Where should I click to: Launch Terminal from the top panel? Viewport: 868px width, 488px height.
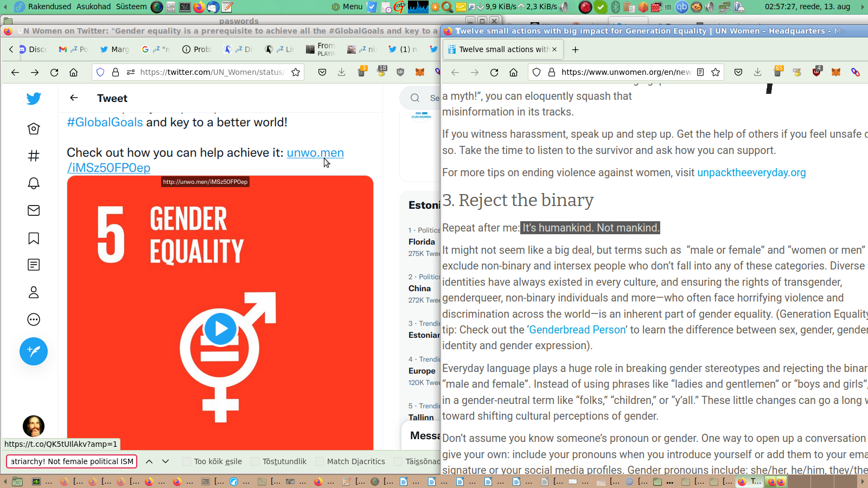(x=184, y=7)
